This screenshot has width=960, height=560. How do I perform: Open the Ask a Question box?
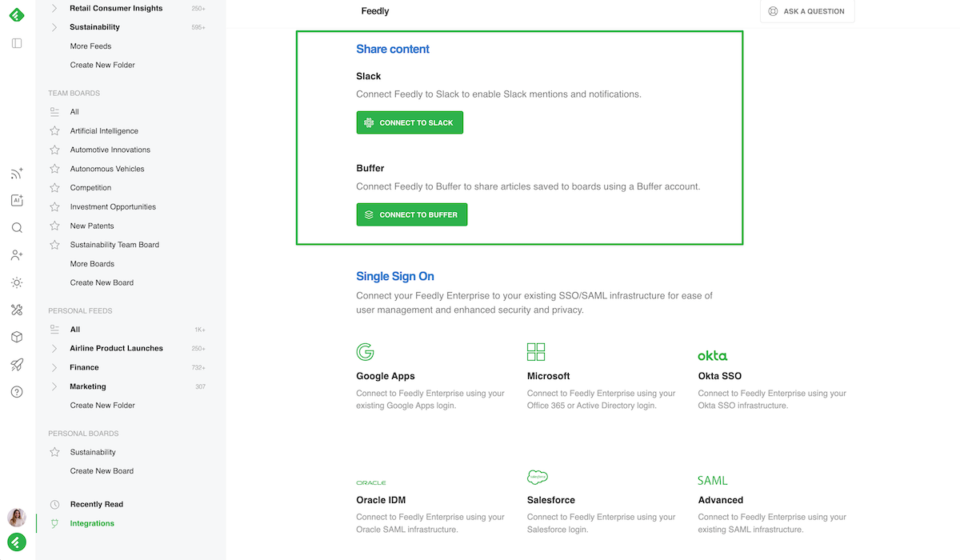pos(807,11)
